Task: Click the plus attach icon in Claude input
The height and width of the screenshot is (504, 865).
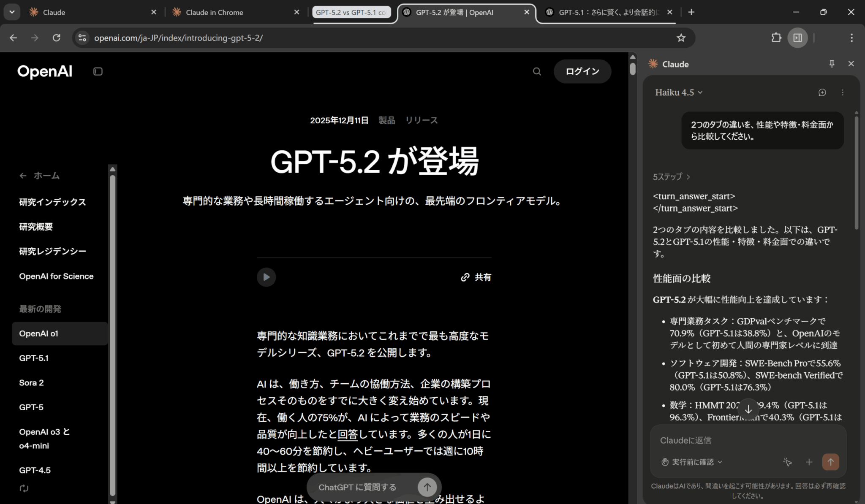Action: click(809, 462)
